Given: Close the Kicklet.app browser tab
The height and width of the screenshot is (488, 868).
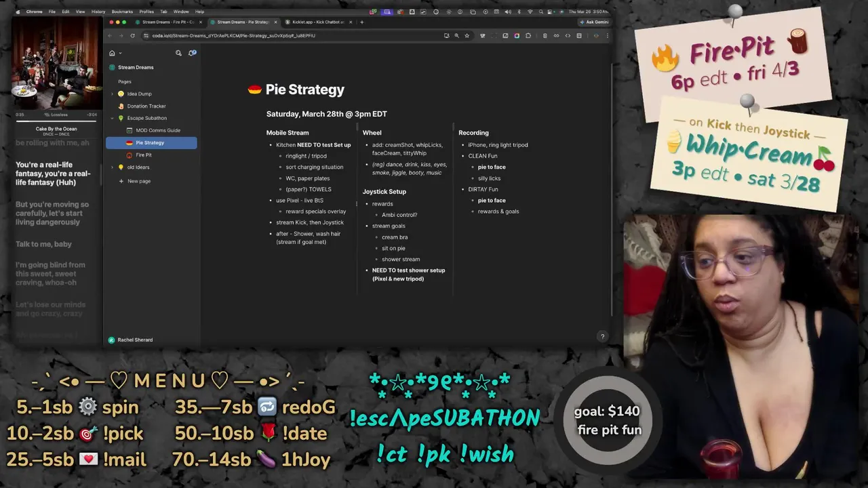Looking at the screenshot, I should click(x=350, y=22).
